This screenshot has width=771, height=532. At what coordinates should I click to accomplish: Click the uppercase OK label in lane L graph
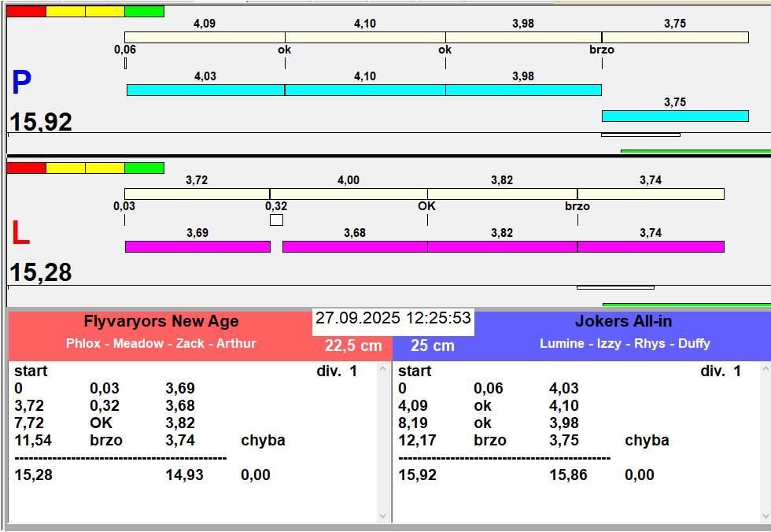pos(426,206)
